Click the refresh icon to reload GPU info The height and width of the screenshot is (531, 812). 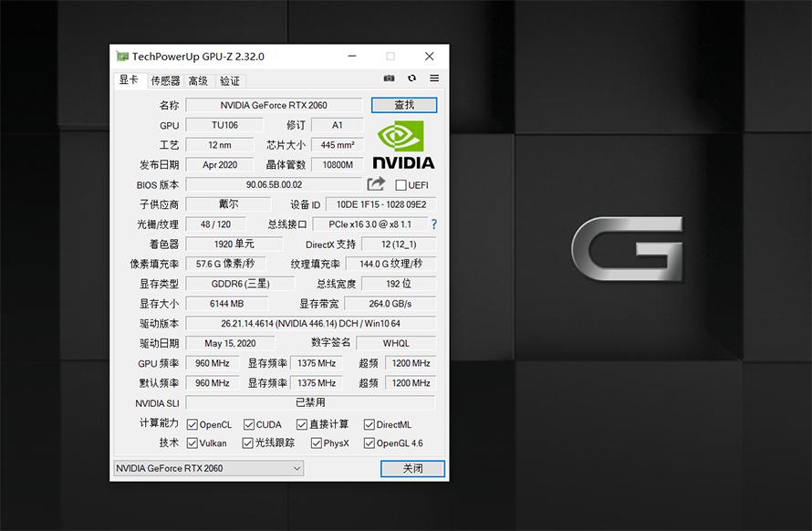tap(412, 78)
